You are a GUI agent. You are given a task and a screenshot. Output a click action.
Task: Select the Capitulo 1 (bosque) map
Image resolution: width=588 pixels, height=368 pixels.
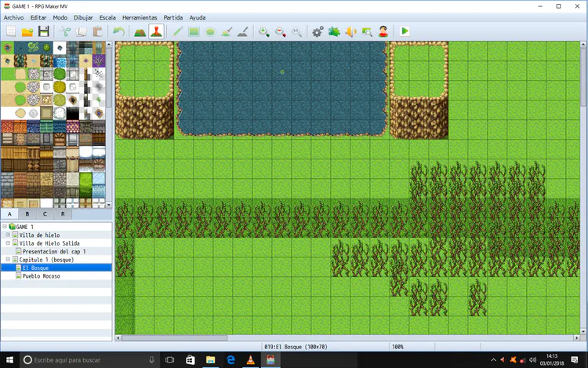tap(46, 260)
